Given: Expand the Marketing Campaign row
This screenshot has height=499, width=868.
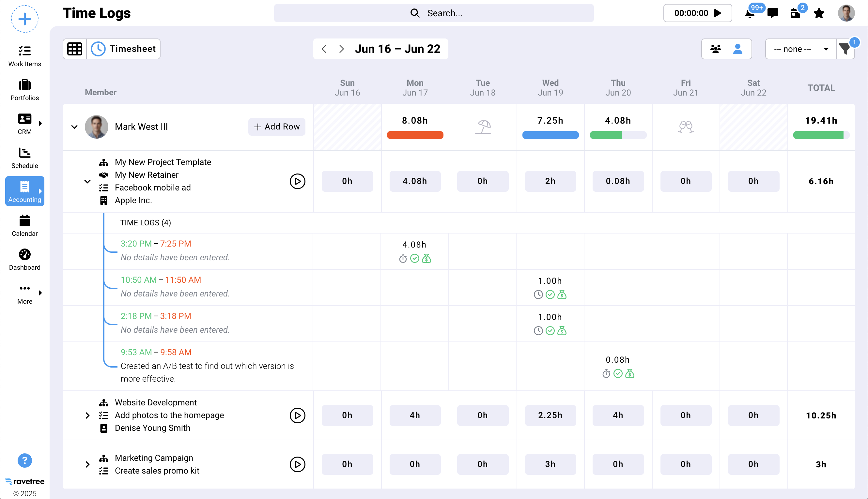Looking at the screenshot, I should tap(87, 464).
